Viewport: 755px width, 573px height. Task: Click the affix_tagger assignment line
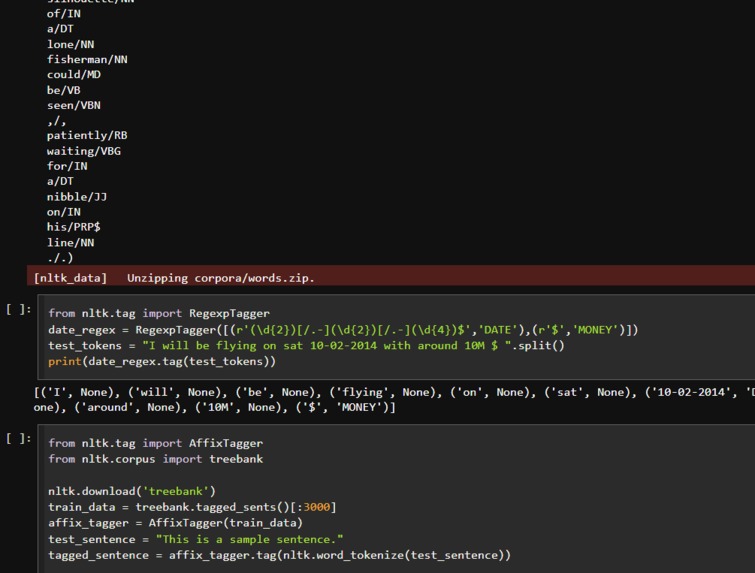point(175,523)
